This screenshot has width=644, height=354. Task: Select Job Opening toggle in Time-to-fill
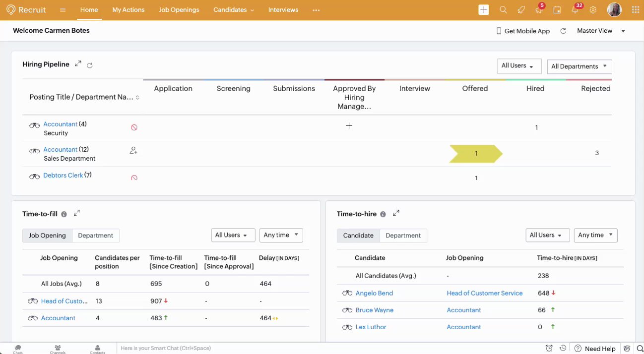click(47, 236)
